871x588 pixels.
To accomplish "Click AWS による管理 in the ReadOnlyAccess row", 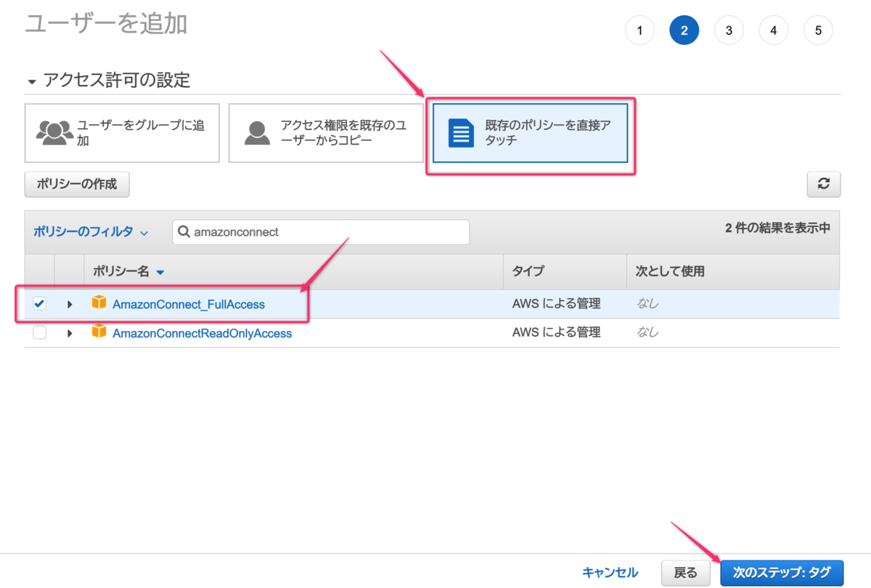I will [x=557, y=332].
